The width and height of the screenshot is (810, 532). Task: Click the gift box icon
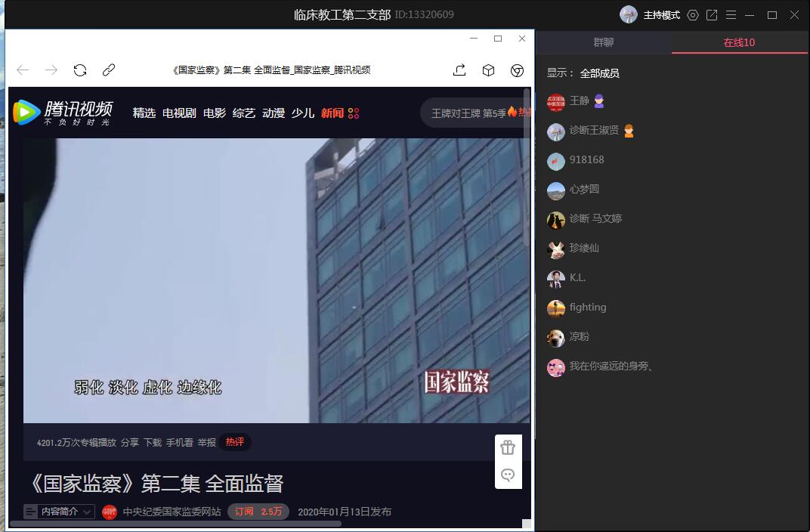[508, 447]
